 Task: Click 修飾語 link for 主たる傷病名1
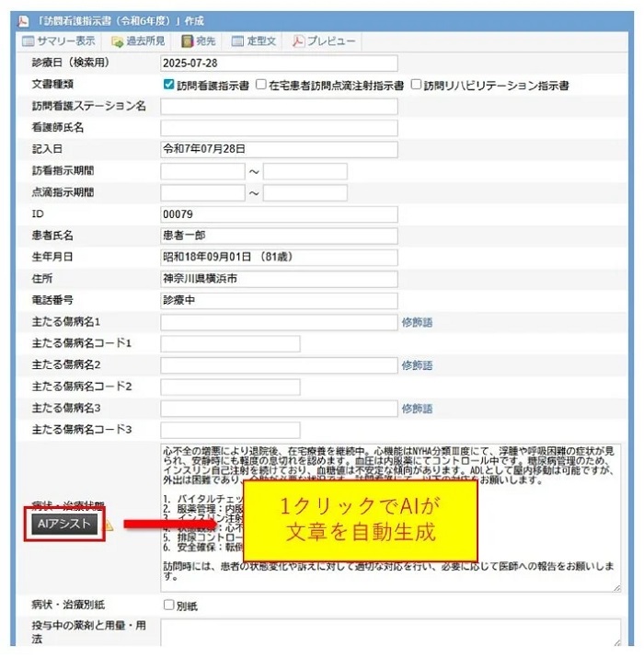(x=417, y=322)
